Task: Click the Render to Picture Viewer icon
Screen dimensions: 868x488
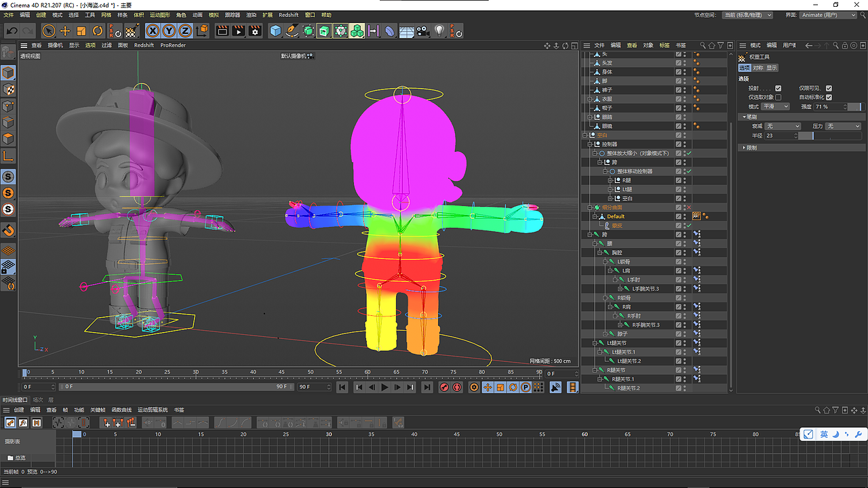Action: tap(238, 30)
